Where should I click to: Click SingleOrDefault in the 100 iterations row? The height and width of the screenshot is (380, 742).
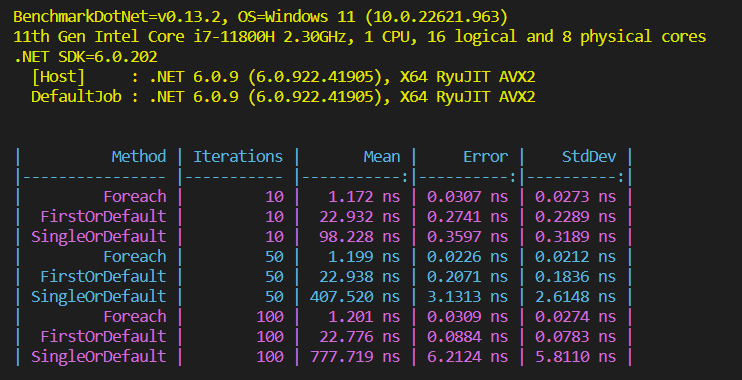98,356
